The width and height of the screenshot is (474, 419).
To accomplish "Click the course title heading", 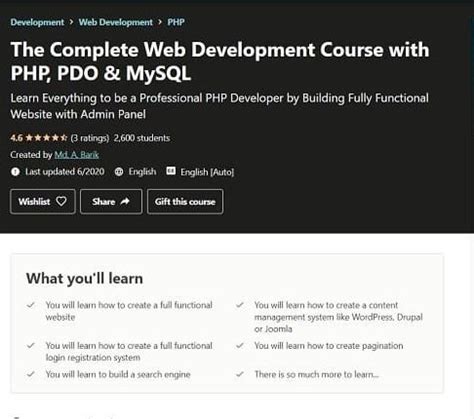I will coord(220,61).
